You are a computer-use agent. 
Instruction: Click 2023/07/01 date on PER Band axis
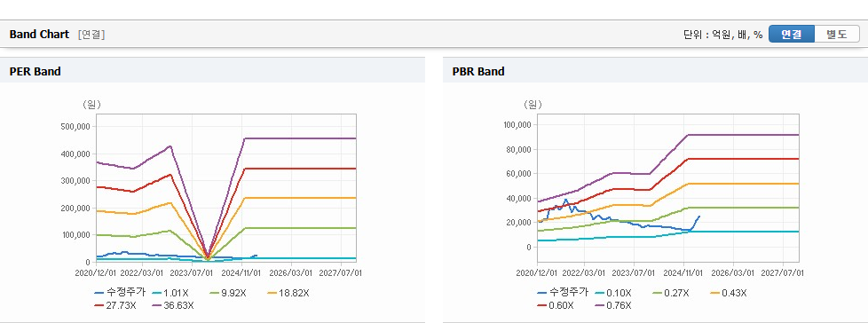[191, 272]
